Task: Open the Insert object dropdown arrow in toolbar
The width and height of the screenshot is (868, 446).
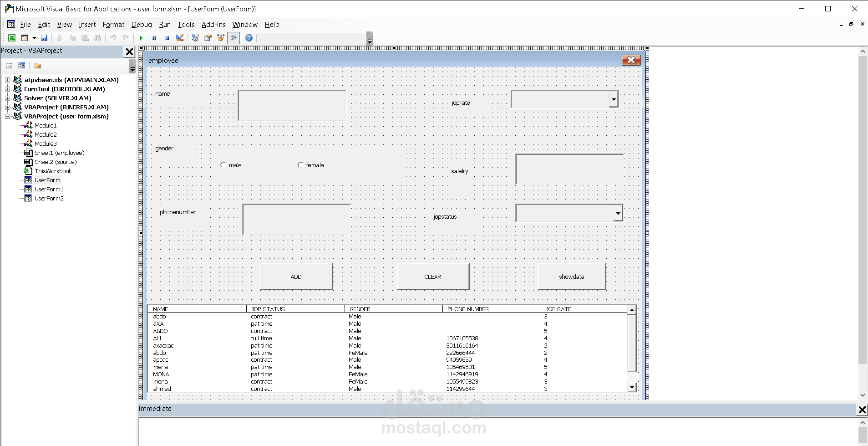Action: (34, 38)
